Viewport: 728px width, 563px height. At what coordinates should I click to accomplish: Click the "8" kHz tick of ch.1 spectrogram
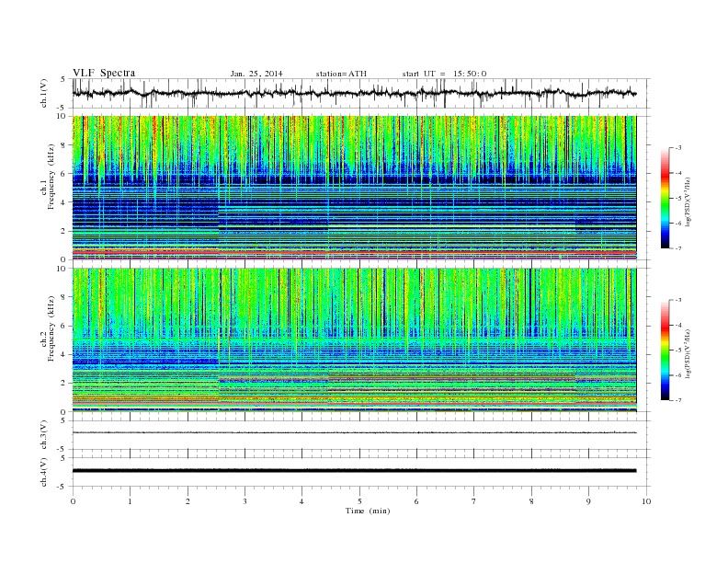[63, 145]
